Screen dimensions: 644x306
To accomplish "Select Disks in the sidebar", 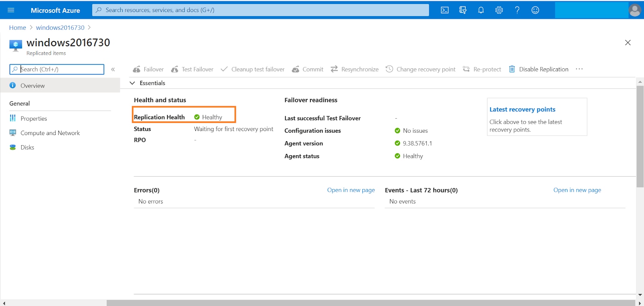I will click(27, 147).
